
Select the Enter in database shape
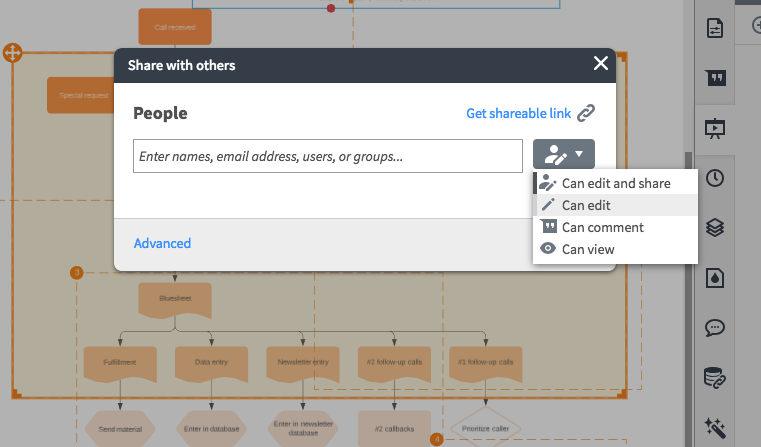click(x=211, y=429)
